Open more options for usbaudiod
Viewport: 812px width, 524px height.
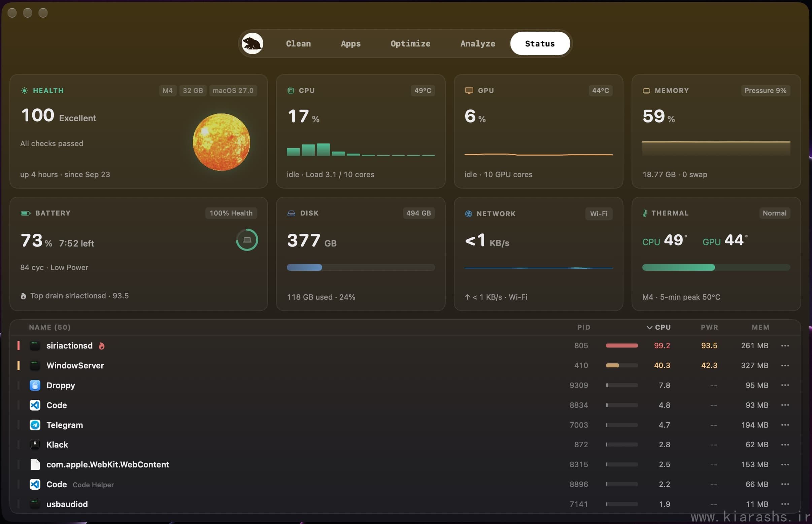point(785,504)
